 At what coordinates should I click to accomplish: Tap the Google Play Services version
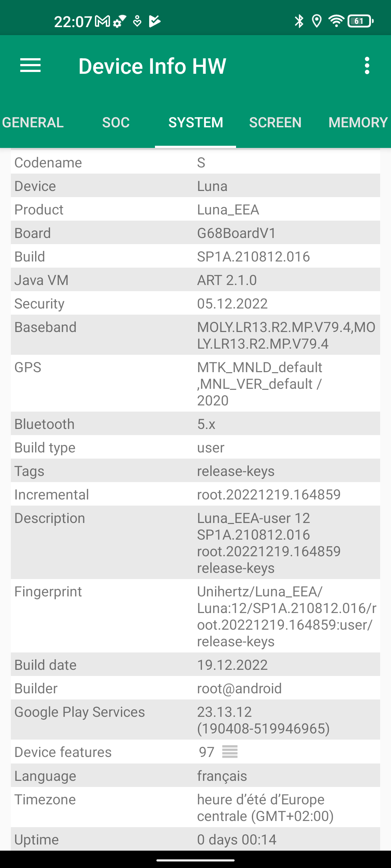coord(263,720)
